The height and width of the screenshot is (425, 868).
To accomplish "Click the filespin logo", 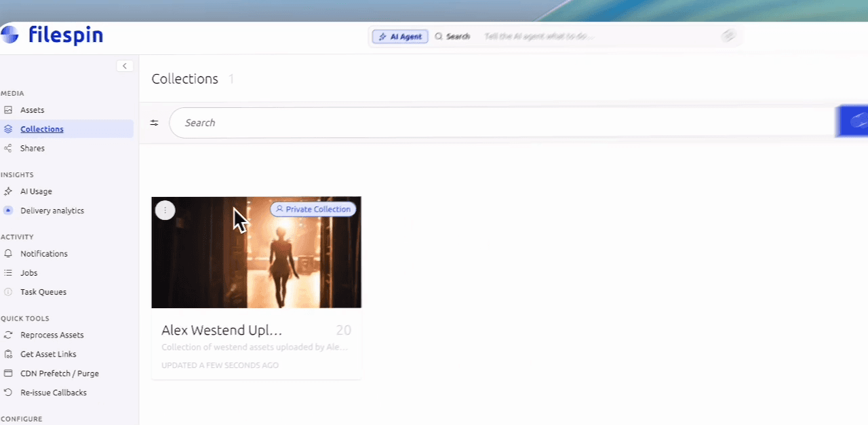I will point(52,35).
